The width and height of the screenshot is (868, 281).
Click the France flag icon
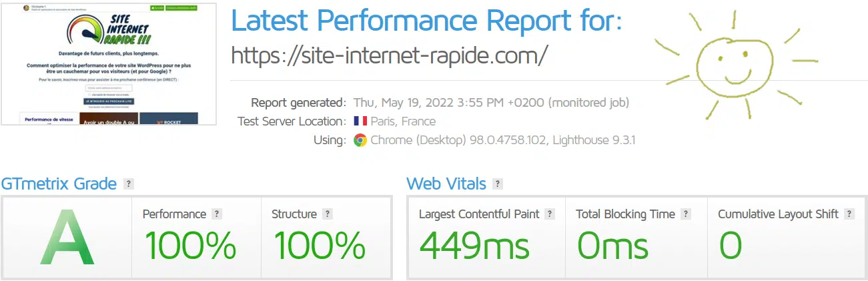point(360,121)
